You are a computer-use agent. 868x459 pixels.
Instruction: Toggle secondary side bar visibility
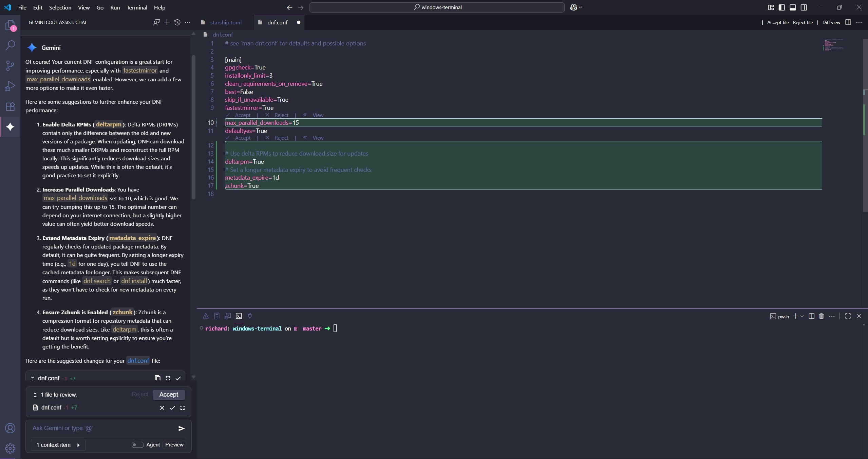804,7
